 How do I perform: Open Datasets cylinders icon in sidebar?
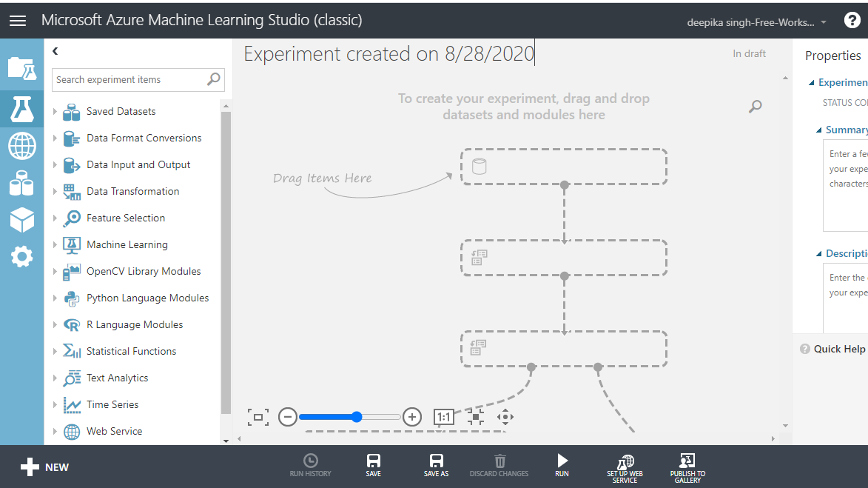click(x=22, y=184)
